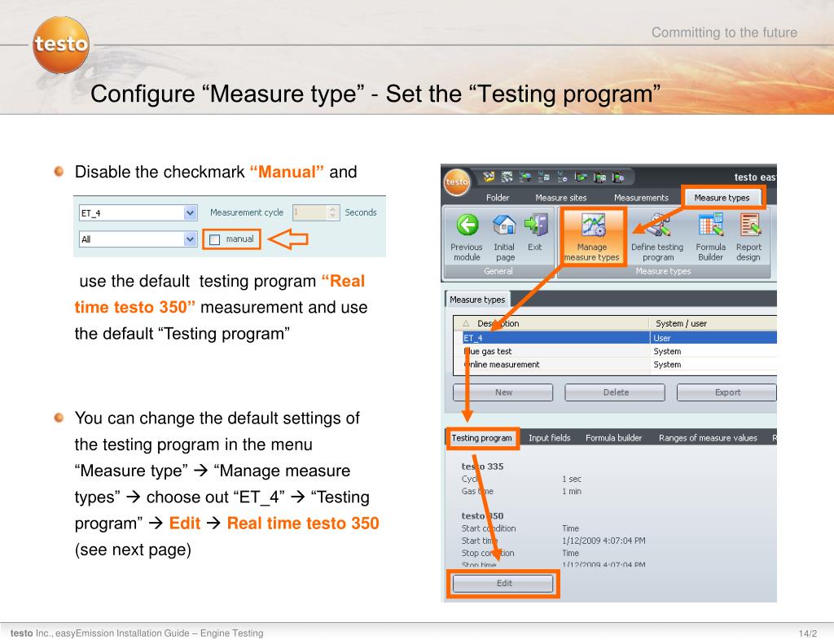Click the Export button
Viewport: 834px width, 644px height.
[726, 392]
